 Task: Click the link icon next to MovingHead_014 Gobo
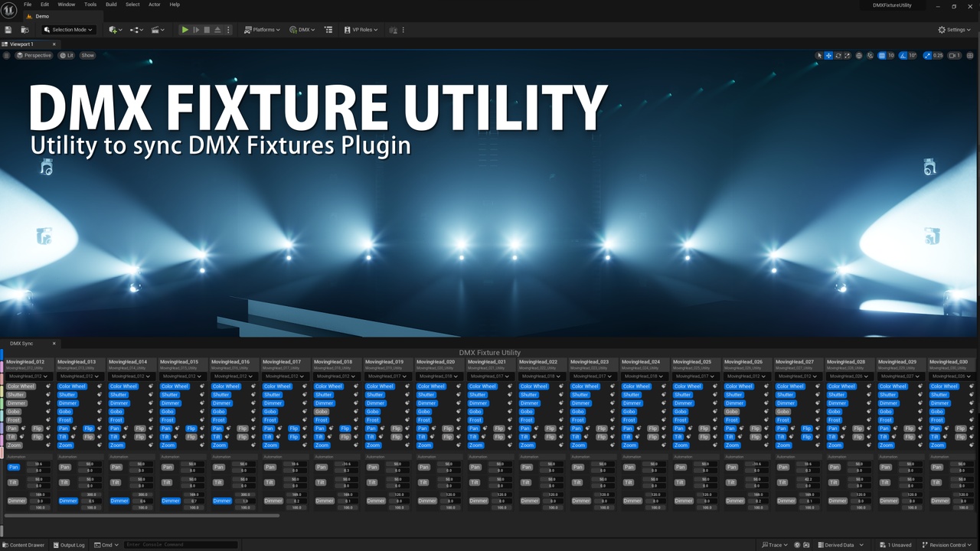[x=151, y=412]
